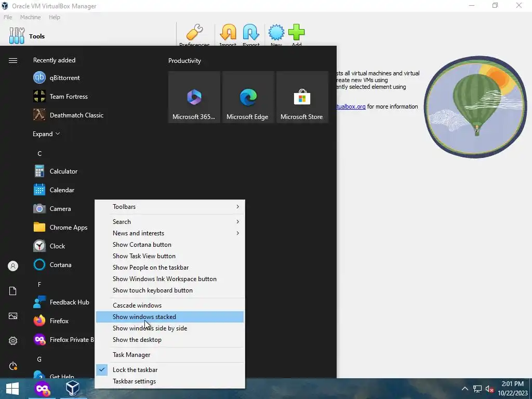Open Settings gear in the Start sidebar
532x399 pixels.
(x=13, y=341)
